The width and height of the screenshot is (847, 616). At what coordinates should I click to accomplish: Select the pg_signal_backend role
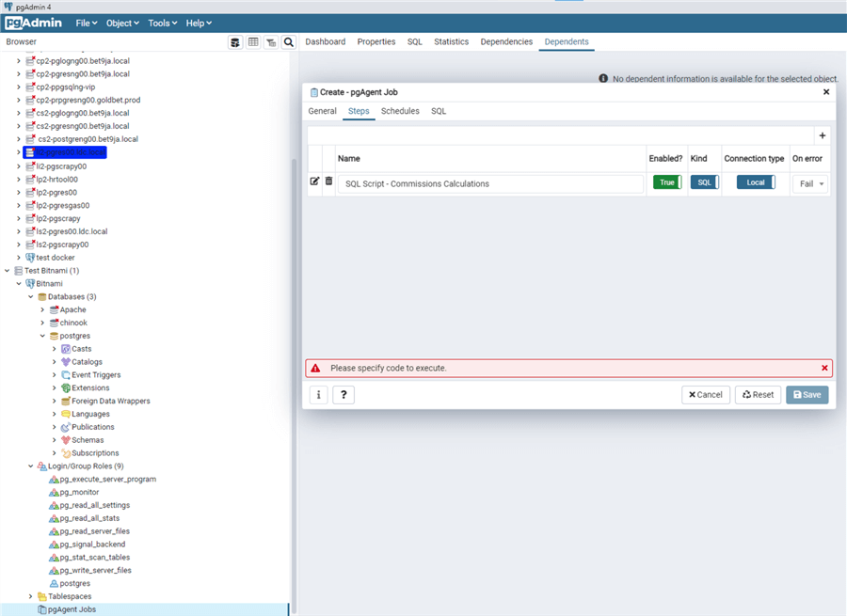[92, 545]
